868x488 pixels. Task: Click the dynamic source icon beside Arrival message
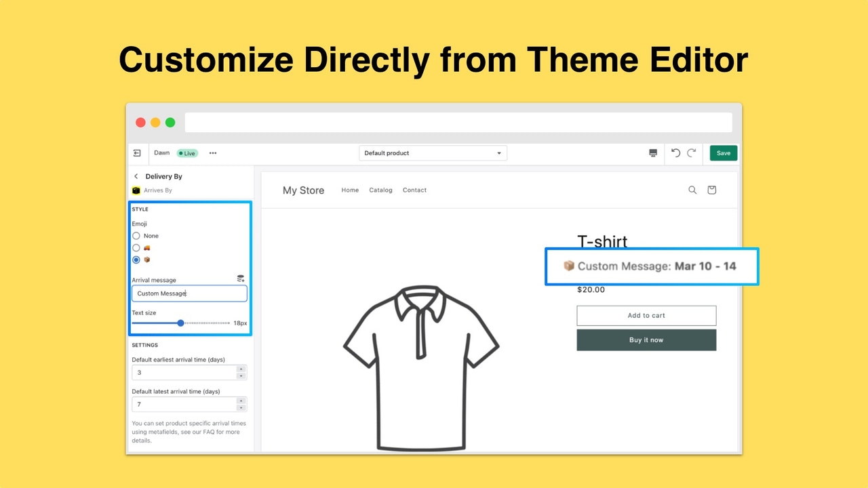pos(241,278)
